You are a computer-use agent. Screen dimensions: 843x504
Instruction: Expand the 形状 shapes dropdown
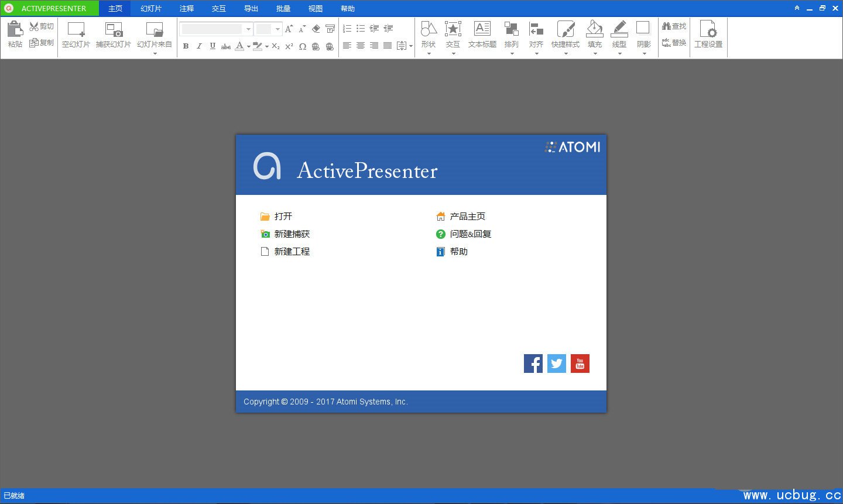click(429, 54)
